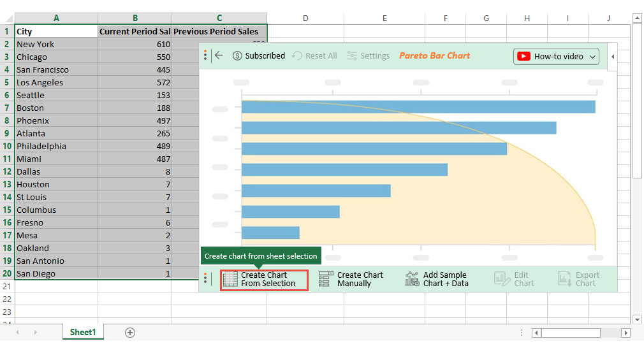Screen dimensions: 644x353
Task: Click the Seattle cell
Action: [x=56, y=95]
